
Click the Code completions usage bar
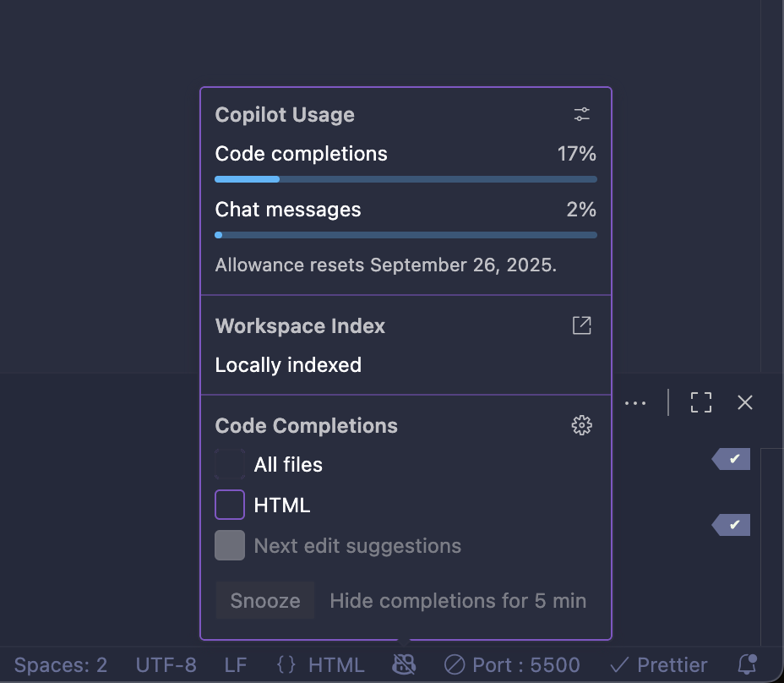point(406,179)
